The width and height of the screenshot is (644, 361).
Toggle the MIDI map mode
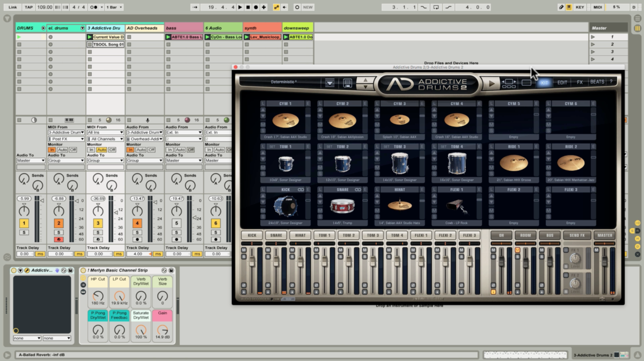(x=598, y=7)
